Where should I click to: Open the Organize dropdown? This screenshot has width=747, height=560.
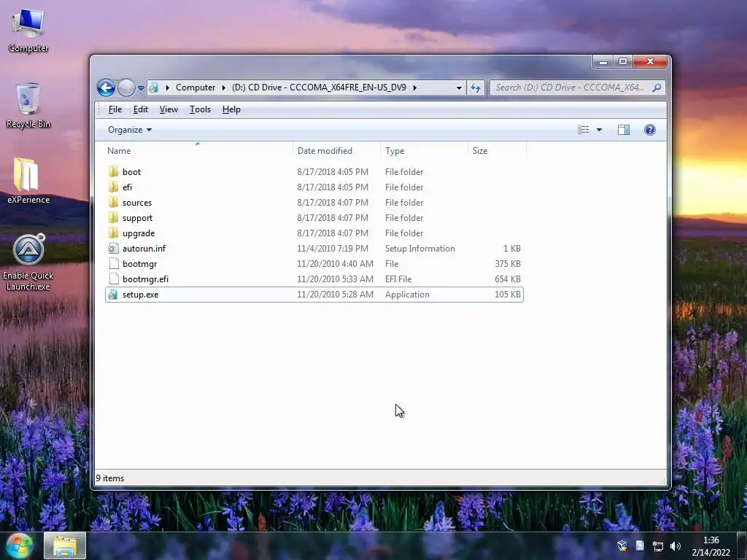(x=130, y=130)
